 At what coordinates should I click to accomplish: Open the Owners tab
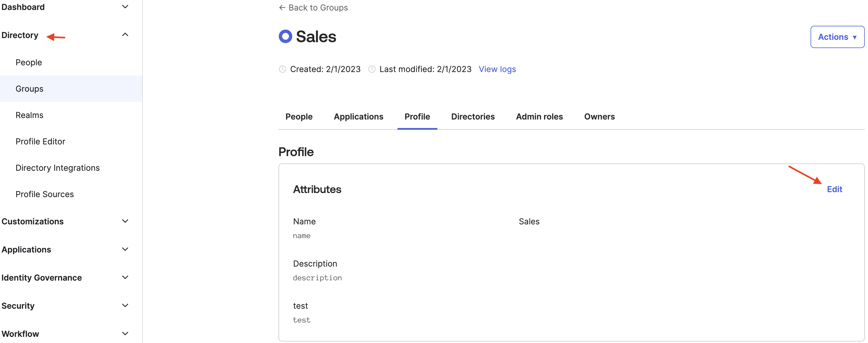599,117
